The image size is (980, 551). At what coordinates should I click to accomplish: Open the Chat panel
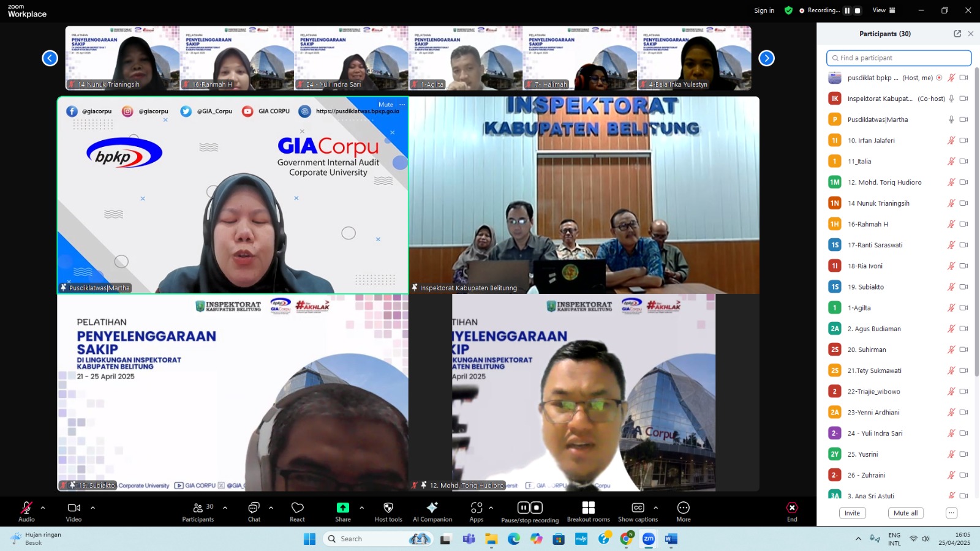pos(254,512)
